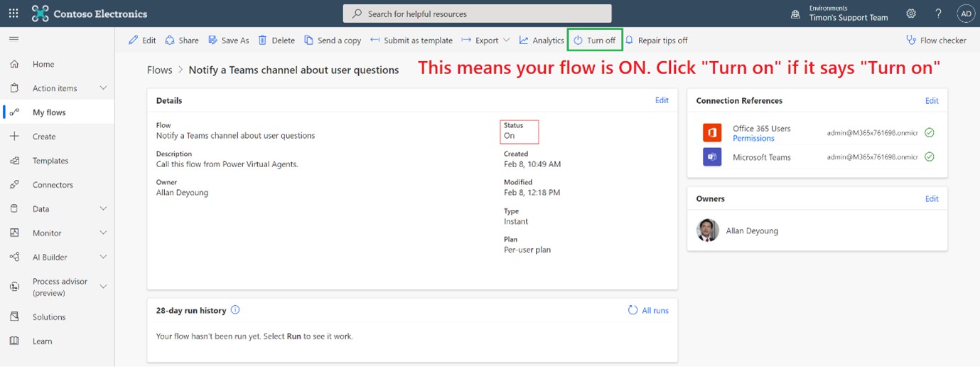
Task: Click the Office 365 Users green checkmark
Action: coord(930,132)
